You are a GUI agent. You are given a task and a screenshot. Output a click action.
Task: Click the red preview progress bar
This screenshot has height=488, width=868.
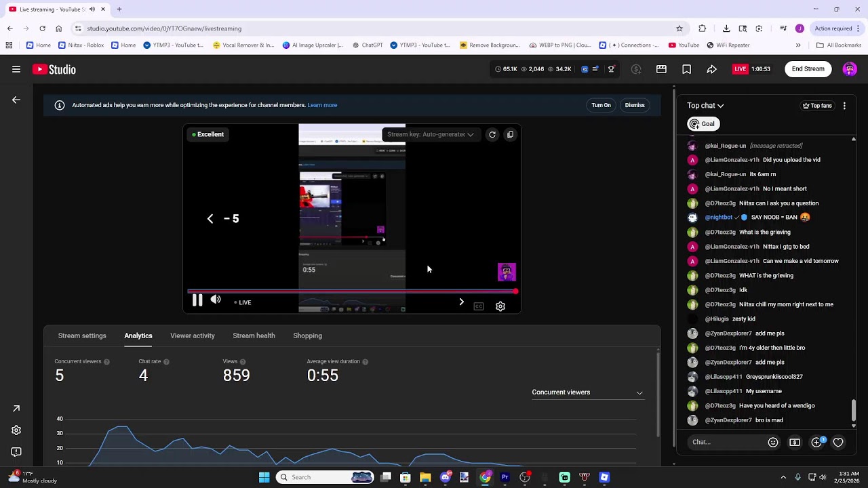pyautogui.click(x=353, y=291)
